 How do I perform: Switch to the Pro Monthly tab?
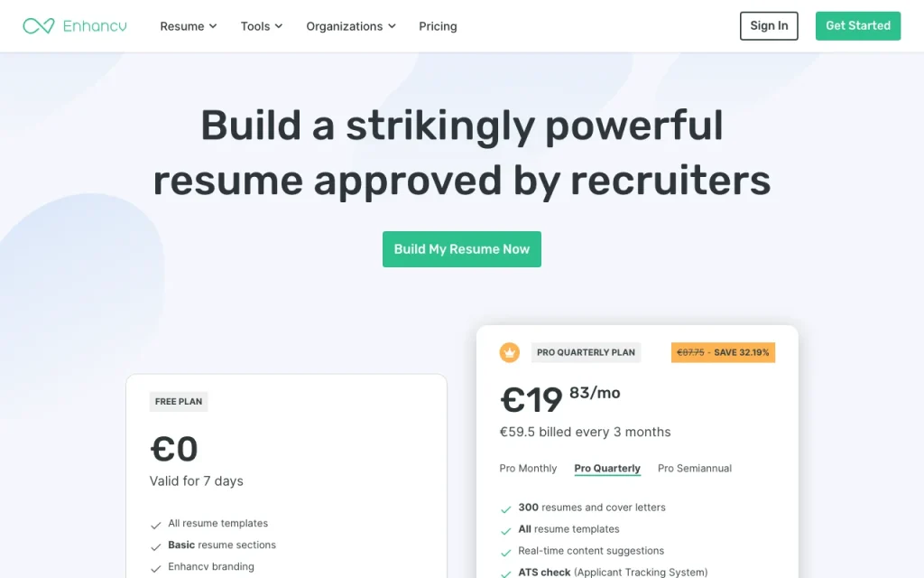coord(528,469)
